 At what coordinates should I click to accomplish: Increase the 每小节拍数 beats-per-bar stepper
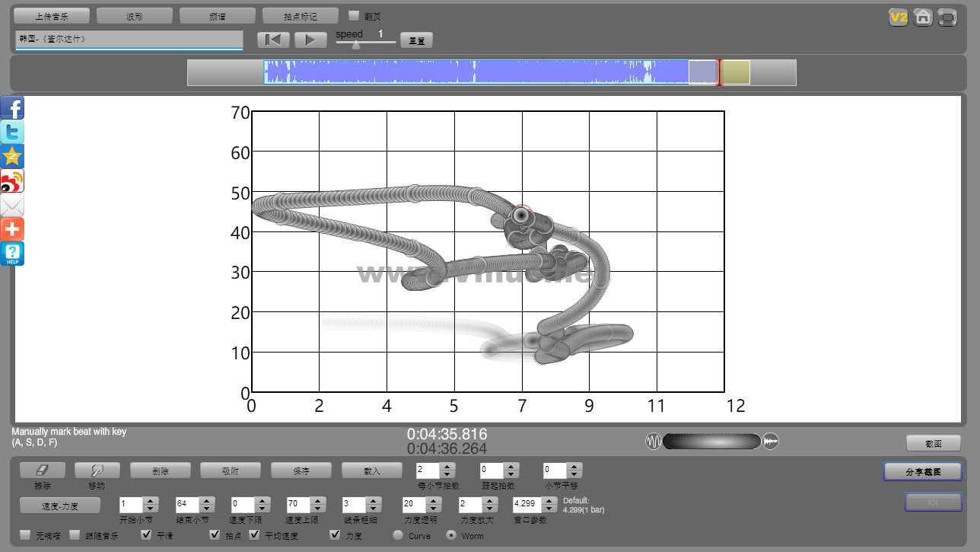pos(447,467)
